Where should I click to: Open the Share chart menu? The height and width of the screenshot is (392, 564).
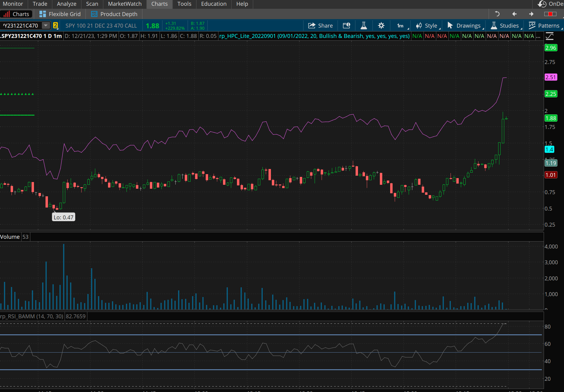click(x=320, y=26)
